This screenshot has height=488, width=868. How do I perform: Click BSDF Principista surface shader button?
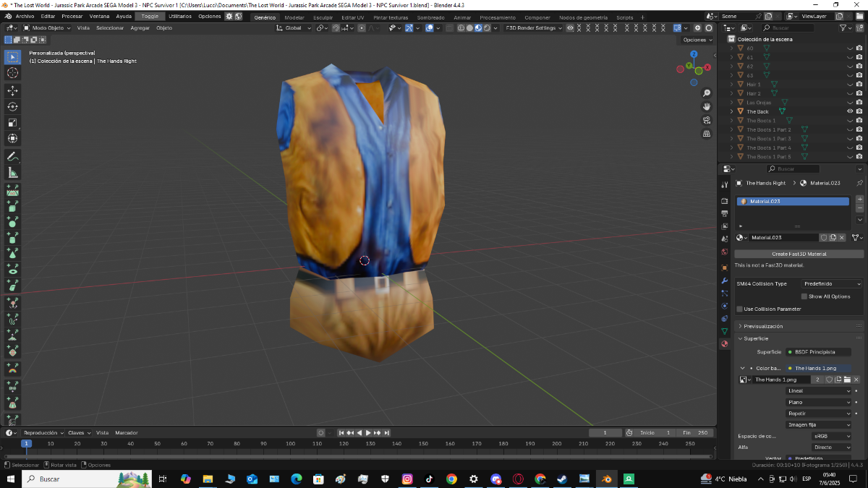tap(818, 352)
